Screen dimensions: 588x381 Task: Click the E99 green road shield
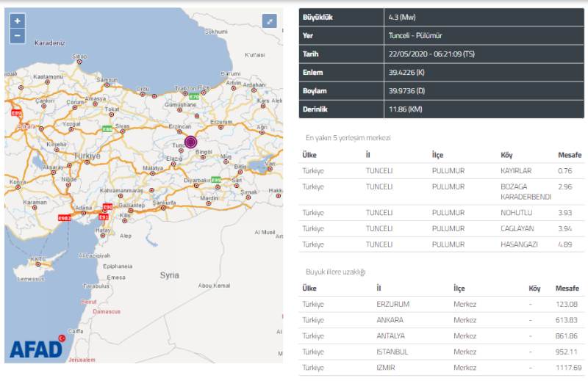(x=216, y=179)
